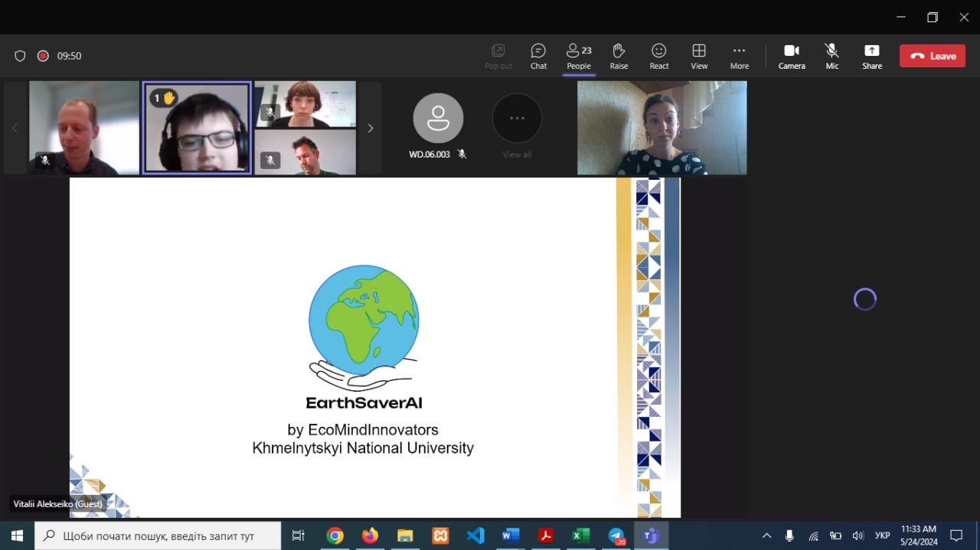The height and width of the screenshot is (550, 980).
Task: Toggle the Camera on or off
Action: point(792,56)
